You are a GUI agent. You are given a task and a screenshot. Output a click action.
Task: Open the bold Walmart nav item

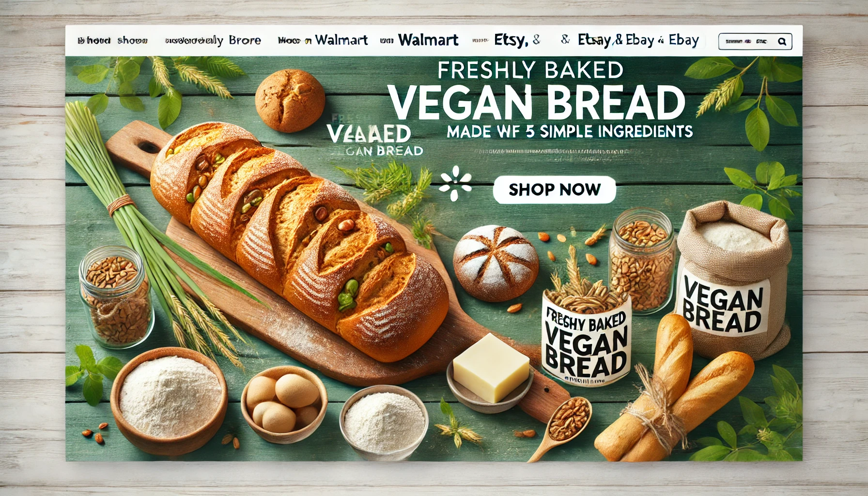(428, 40)
